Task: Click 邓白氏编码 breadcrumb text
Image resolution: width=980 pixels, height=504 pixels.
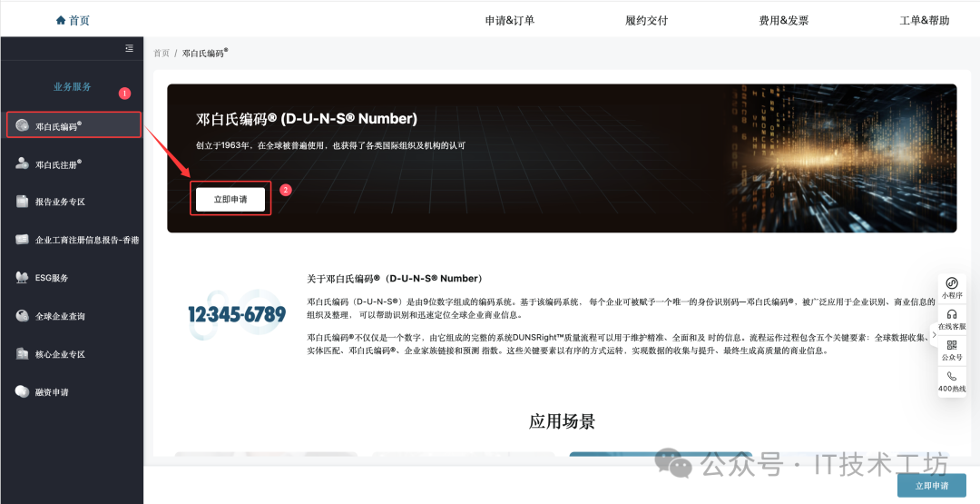Action: coord(205,54)
